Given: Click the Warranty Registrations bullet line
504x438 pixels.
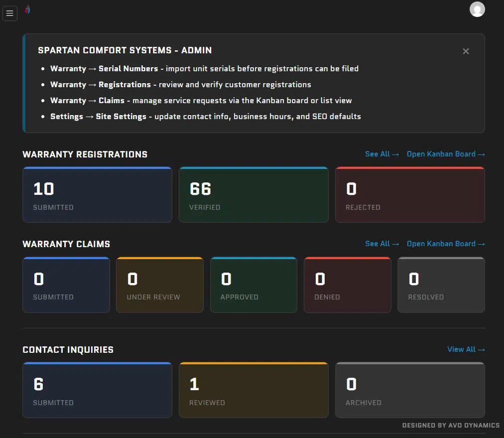Looking at the screenshot, I should coord(181,85).
